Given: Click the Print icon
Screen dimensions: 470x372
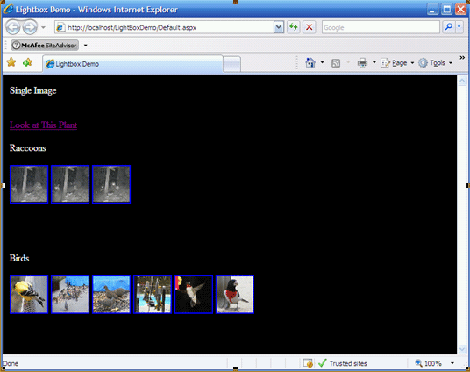Looking at the screenshot, I should coord(362,63).
